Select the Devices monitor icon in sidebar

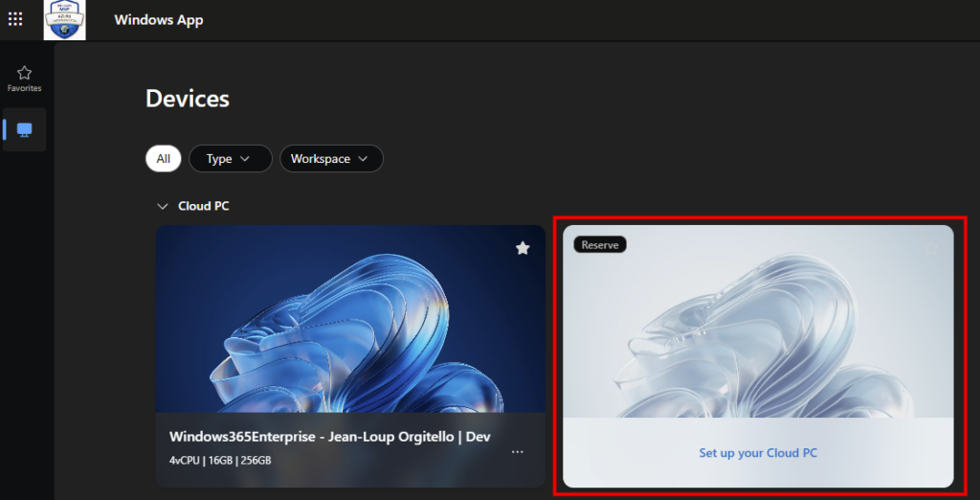coord(24,129)
